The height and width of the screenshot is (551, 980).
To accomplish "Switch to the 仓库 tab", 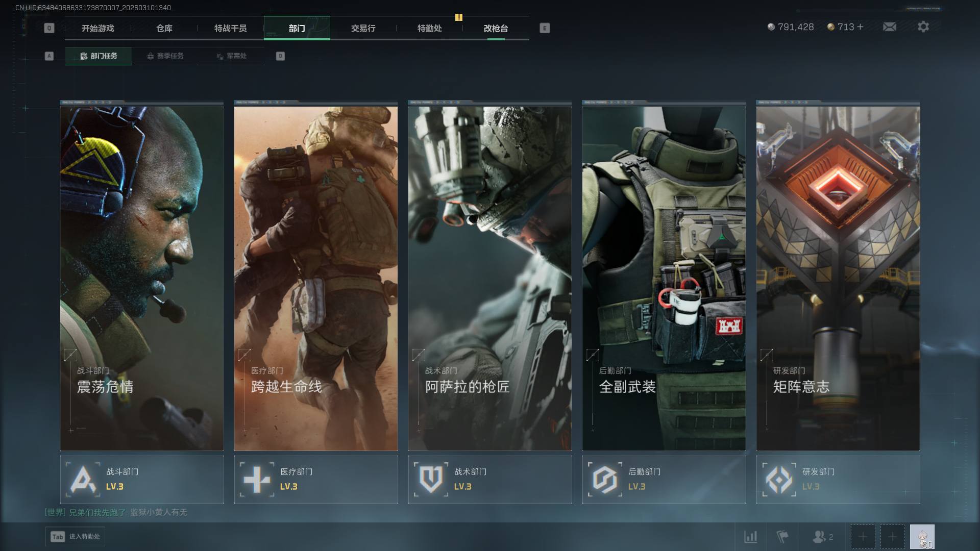I will [x=164, y=28].
